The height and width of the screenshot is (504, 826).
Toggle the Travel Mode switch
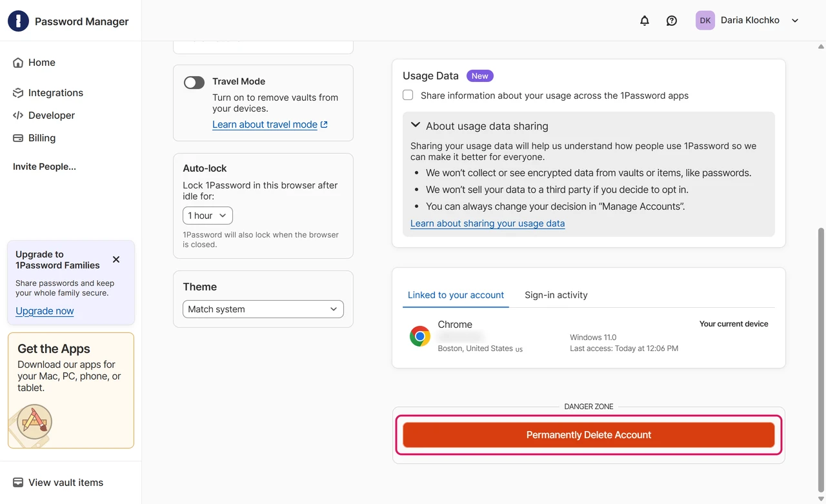coord(194,82)
